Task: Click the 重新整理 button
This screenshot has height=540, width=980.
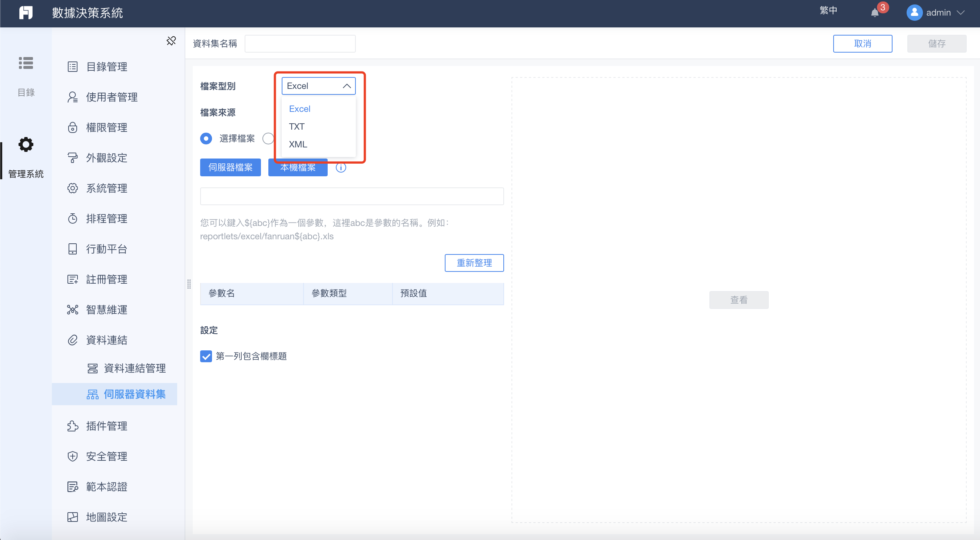Action: (474, 263)
